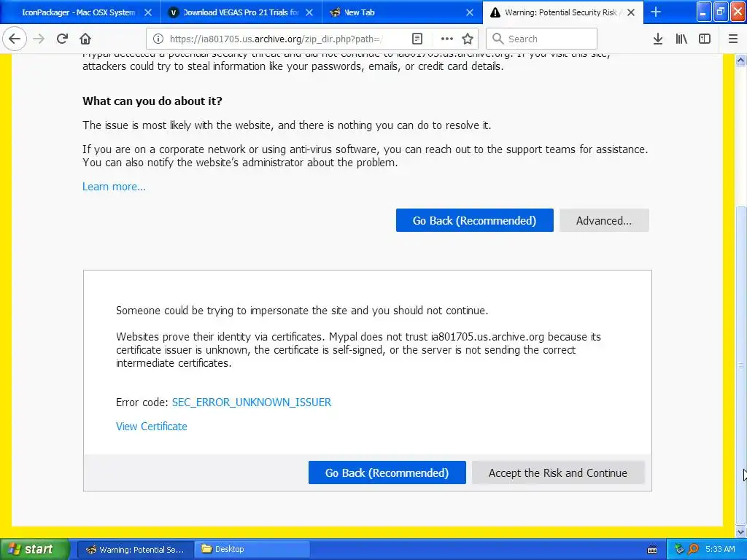Open Desktop folder taskbar button
This screenshot has height=560, width=747.
[x=252, y=549]
